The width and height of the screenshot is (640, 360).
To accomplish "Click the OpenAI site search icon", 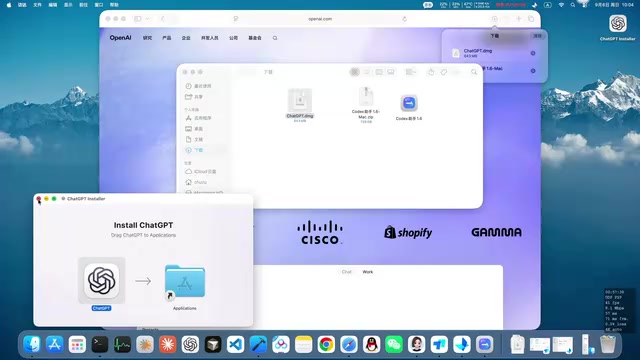I will (x=275, y=38).
